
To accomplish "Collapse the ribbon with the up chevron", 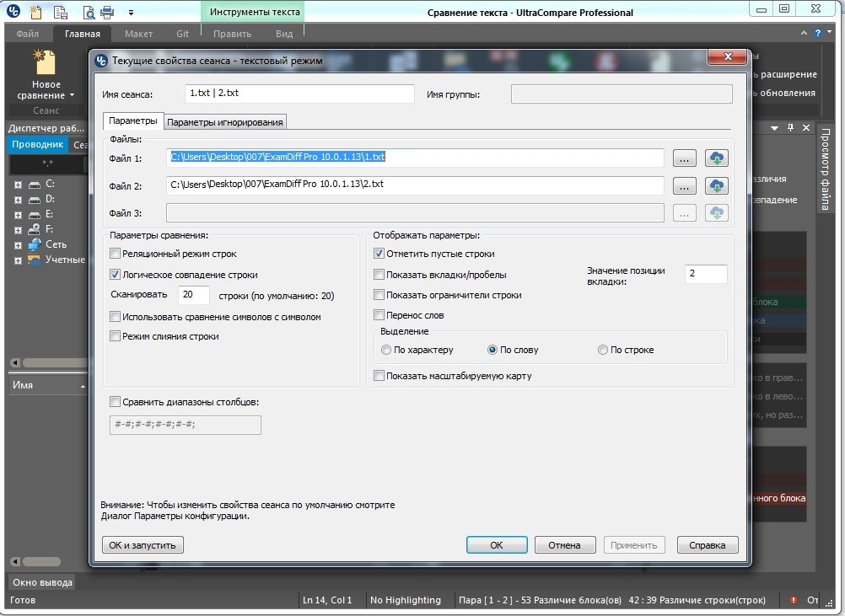I will pyautogui.click(x=804, y=34).
